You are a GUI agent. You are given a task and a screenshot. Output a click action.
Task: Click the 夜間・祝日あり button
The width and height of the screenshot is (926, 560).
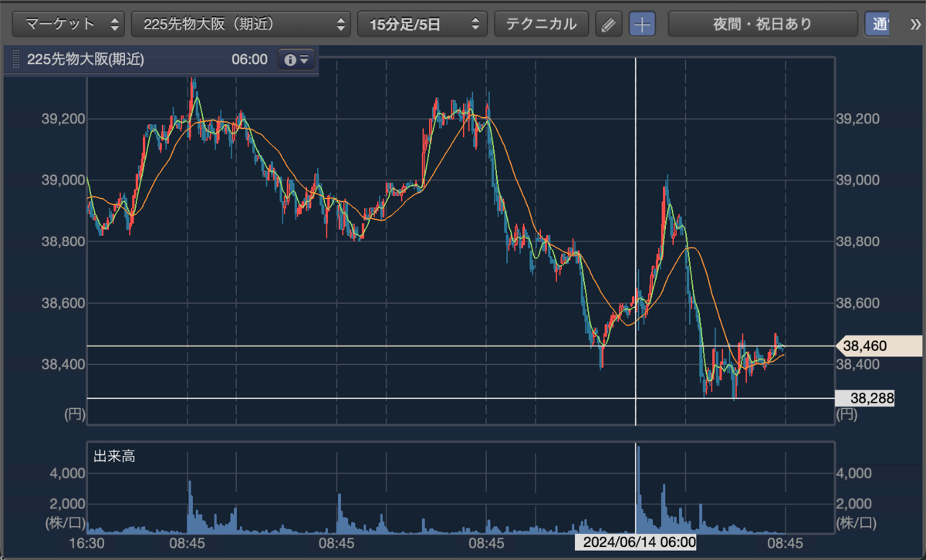click(x=762, y=24)
